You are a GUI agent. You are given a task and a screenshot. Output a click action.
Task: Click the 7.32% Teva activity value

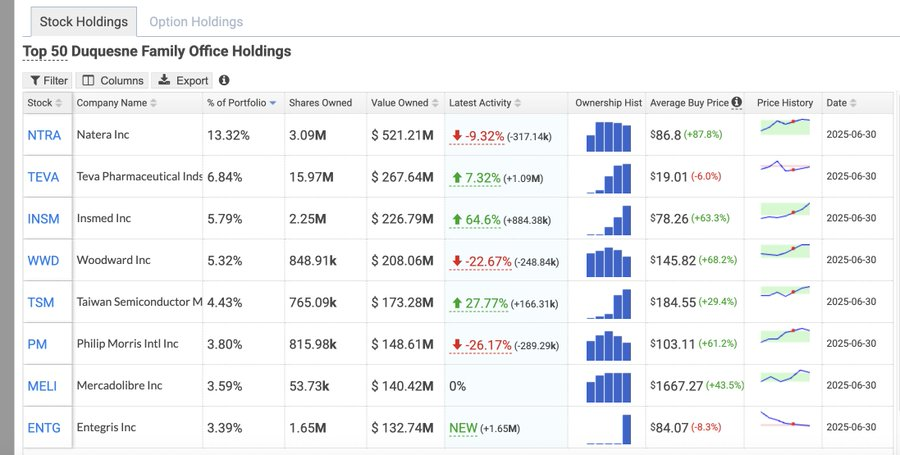(x=476, y=178)
